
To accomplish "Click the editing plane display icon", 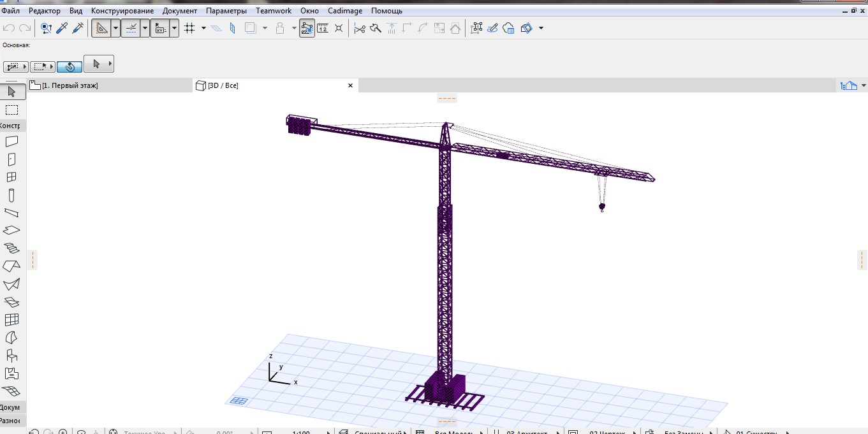I will pyautogui.click(x=217, y=28).
